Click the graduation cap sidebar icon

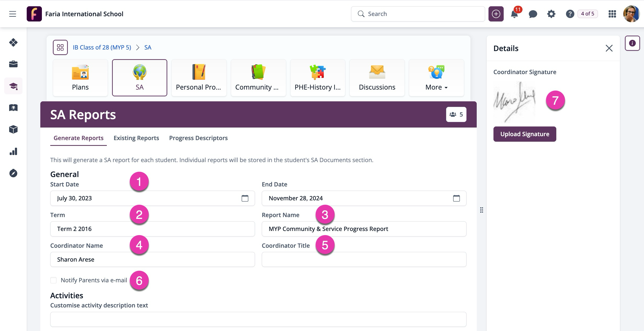coord(13,86)
